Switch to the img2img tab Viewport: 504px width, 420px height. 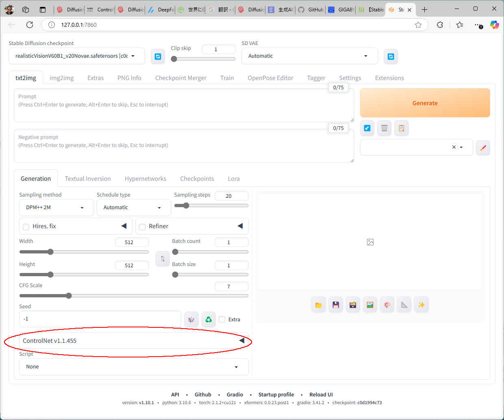pos(61,78)
